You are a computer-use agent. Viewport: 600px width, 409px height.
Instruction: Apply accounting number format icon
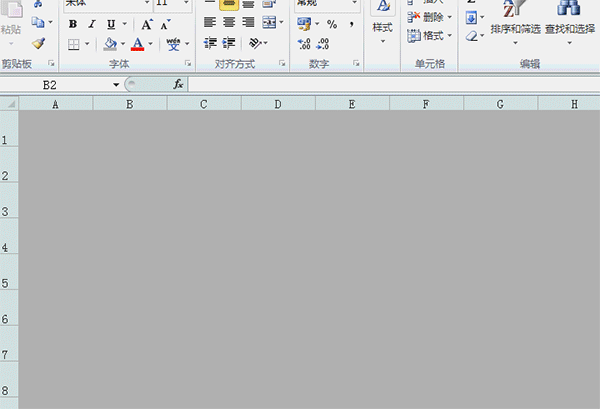click(304, 24)
